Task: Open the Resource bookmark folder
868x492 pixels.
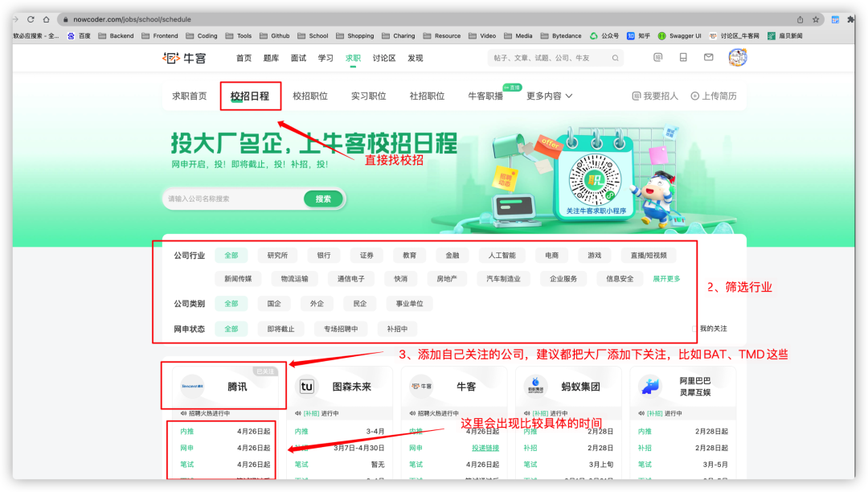Action: [x=442, y=36]
